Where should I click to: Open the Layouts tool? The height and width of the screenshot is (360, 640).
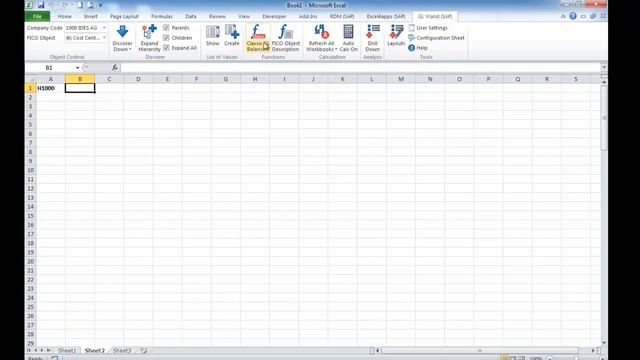tap(396, 35)
